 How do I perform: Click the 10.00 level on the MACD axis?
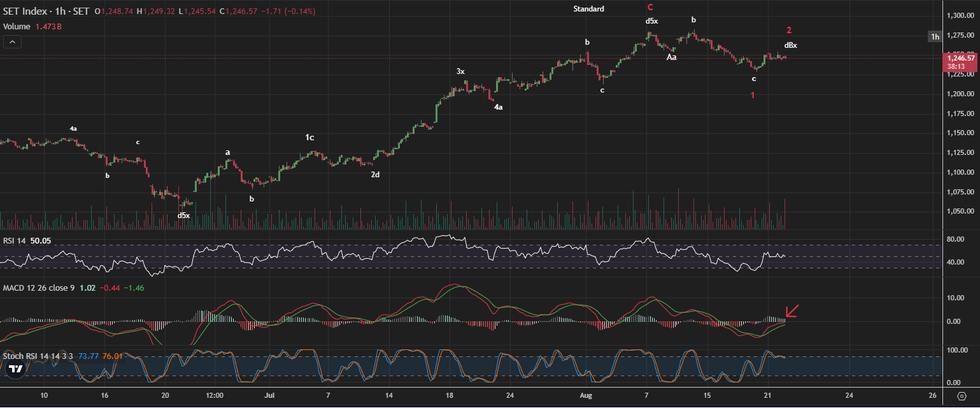956,298
